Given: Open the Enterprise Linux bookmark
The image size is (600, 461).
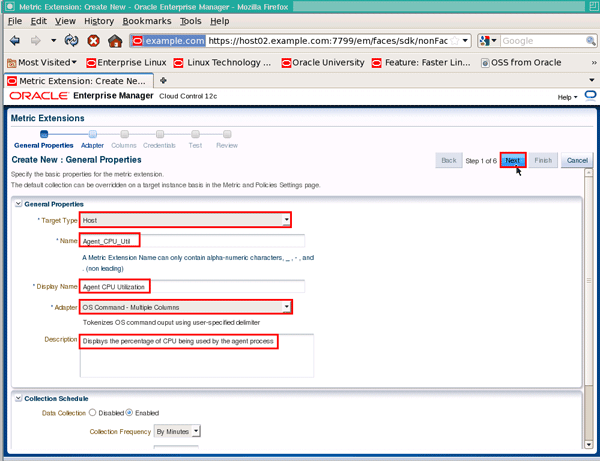Looking at the screenshot, I should pyautogui.click(x=127, y=62).
